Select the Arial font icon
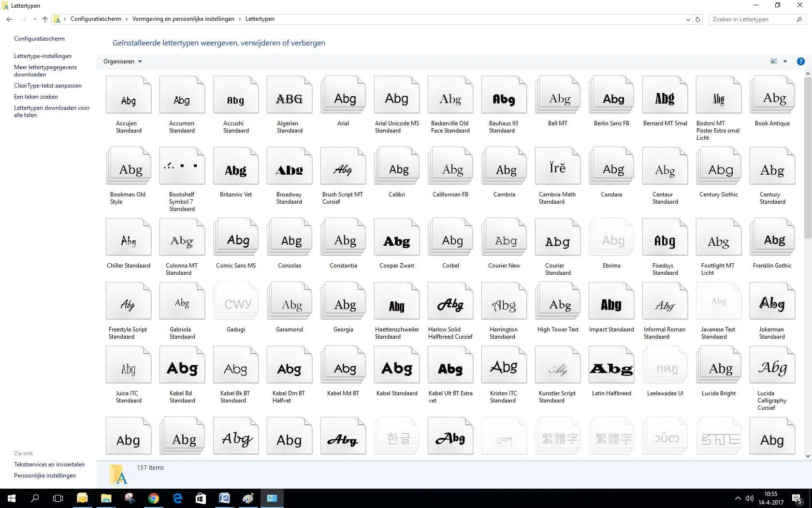The width and height of the screenshot is (812, 508). [x=343, y=95]
